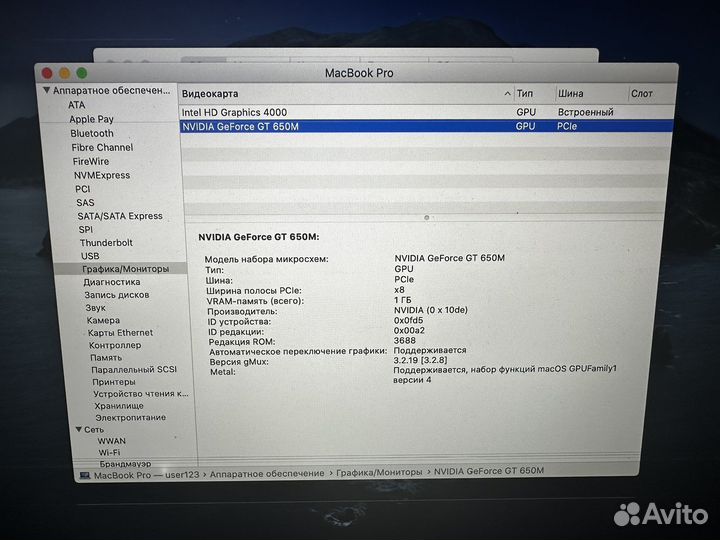Image resolution: width=720 pixels, height=540 pixels.
Task: Choose Fibre Channel in the sidebar
Action: tap(102, 147)
